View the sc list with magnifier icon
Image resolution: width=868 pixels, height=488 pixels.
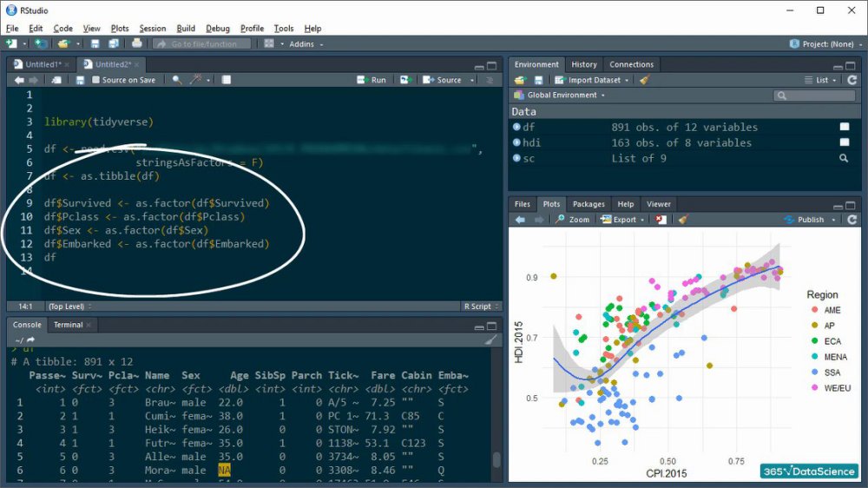coord(844,158)
